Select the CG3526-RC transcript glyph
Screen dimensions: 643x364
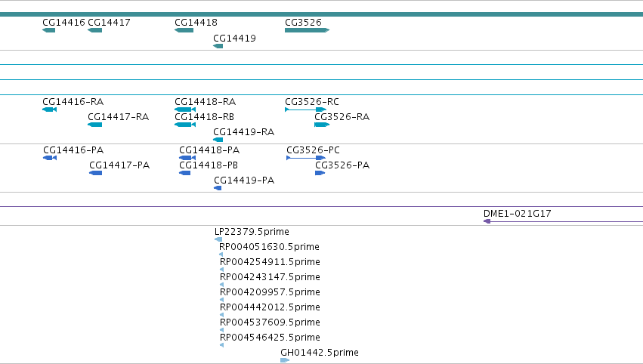coord(305,110)
